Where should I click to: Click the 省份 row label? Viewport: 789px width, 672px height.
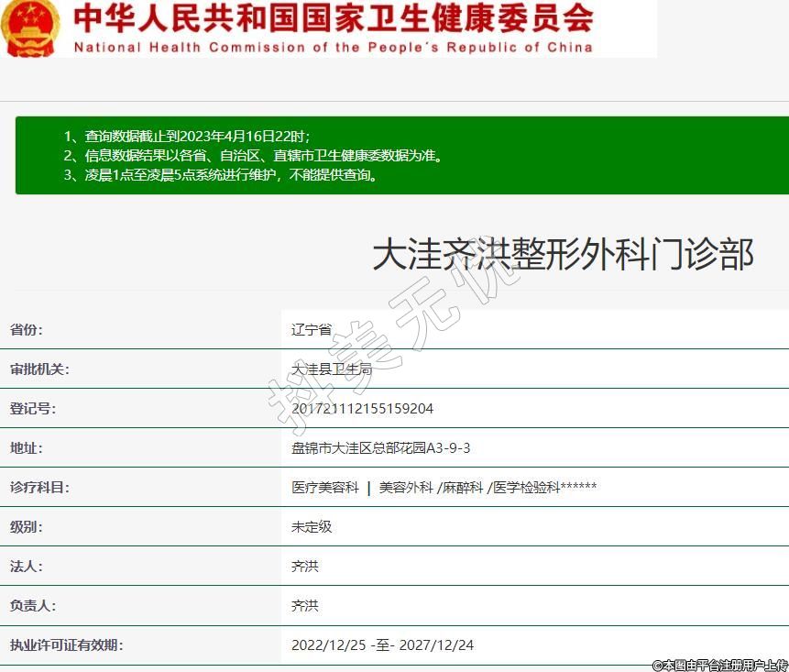point(26,329)
